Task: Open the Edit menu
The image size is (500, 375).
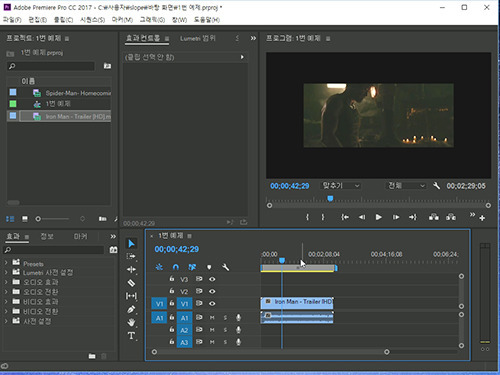Action: click(37, 20)
